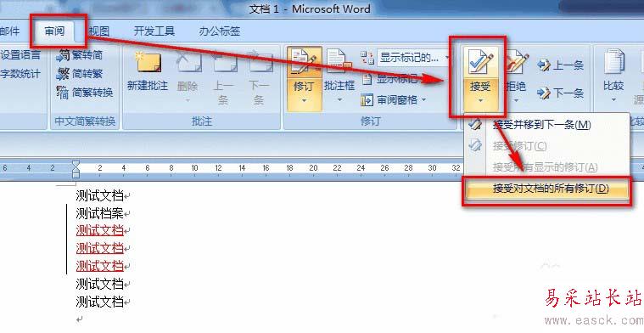Screen dimensions: 644x333
Task: Open the 开发工具 tab
Action: click(154, 31)
